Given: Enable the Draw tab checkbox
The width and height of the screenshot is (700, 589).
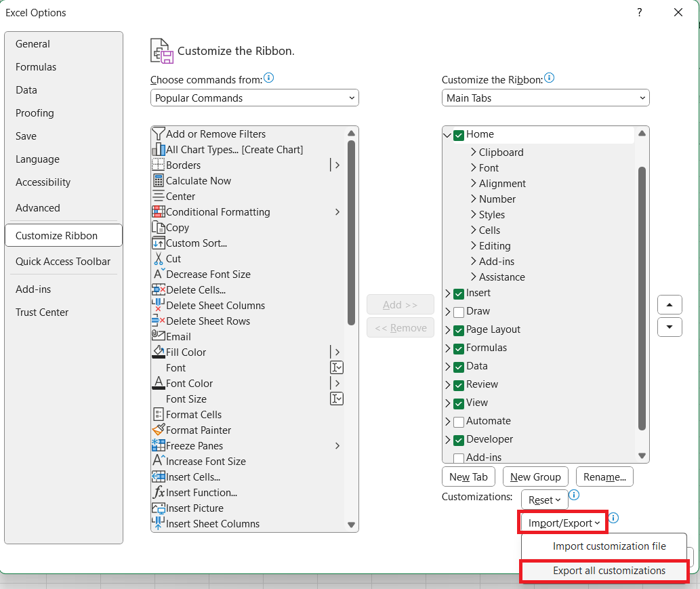Looking at the screenshot, I should tap(459, 312).
